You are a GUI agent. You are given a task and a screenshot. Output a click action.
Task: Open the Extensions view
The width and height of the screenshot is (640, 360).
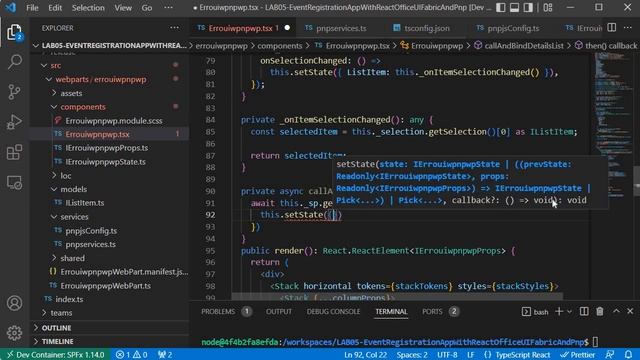tap(14, 152)
